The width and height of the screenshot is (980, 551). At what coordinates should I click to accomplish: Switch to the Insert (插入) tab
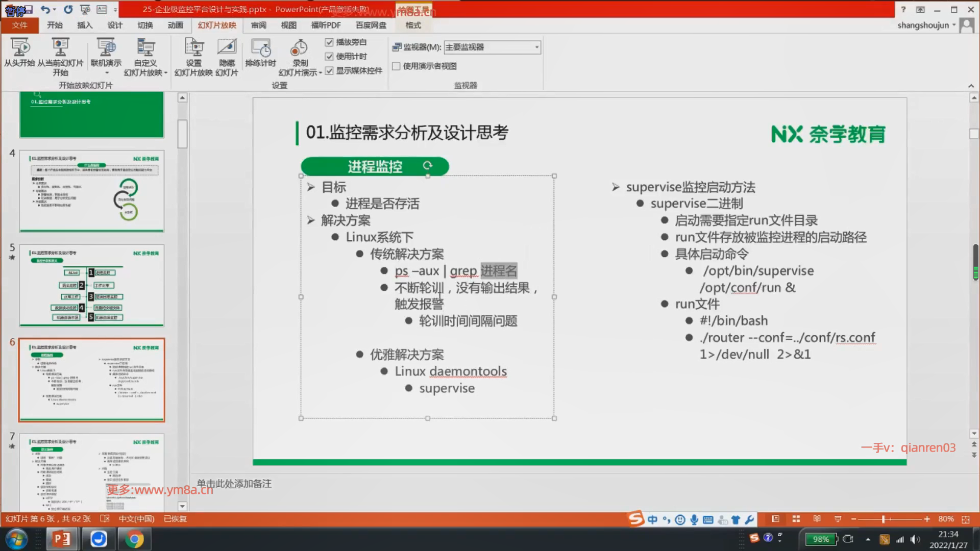point(85,25)
